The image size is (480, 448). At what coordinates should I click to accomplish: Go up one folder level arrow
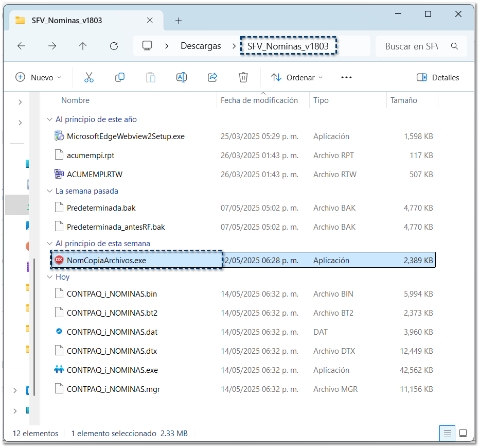[83, 46]
